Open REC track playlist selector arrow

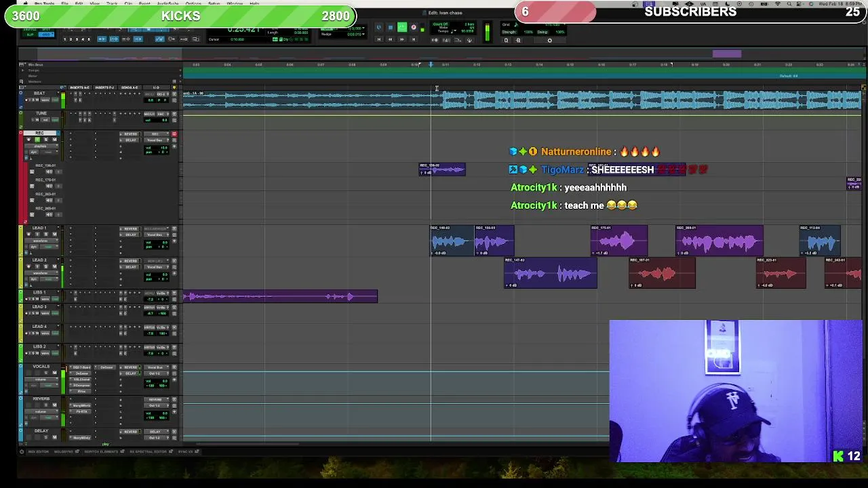(x=58, y=133)
